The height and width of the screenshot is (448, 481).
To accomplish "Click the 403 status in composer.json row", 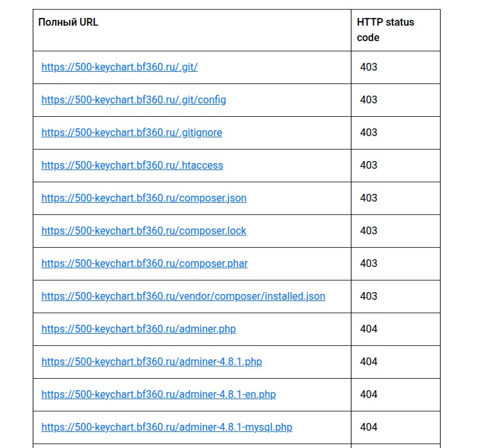I will pos(368,198).
